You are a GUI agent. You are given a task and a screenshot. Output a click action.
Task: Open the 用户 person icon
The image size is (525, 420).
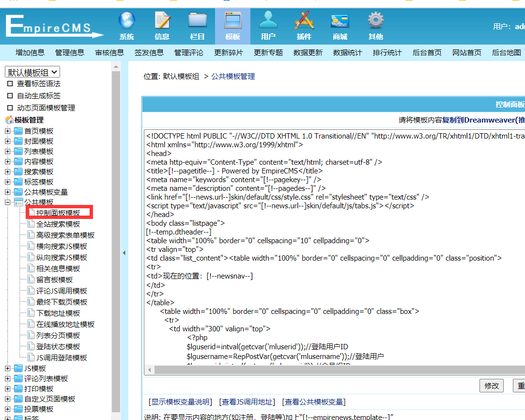pyautogui.click(x=268, y=19)
